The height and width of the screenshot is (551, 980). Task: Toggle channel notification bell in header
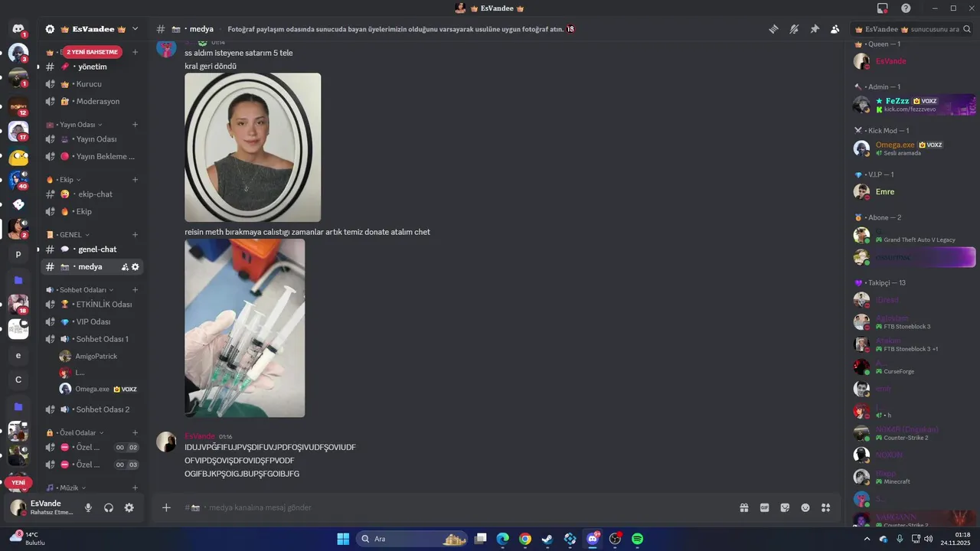[x=794, y=29]
